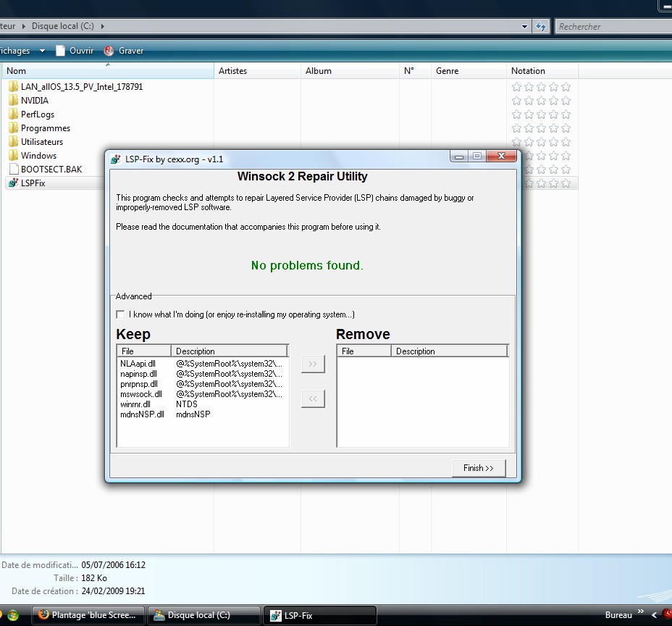This screenshot has width=672, height=626.
Task: Select the PerfLogs folder icon
Action: pos(13,114)
